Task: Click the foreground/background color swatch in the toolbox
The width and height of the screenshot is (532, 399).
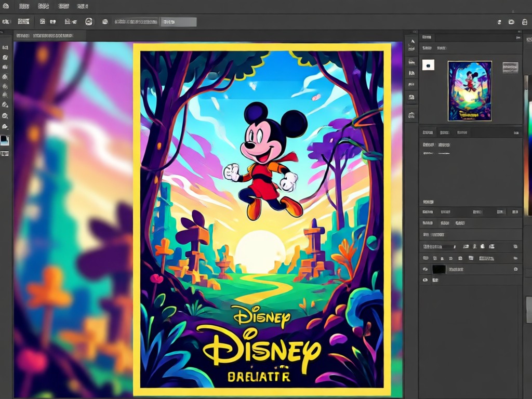Action: pos(5,140)
